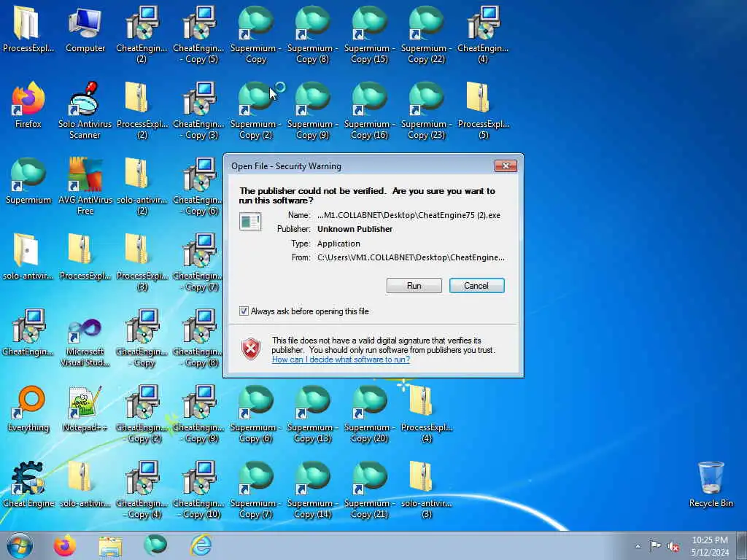Cancel the Open File Security Warning

[x=476, y=286]
